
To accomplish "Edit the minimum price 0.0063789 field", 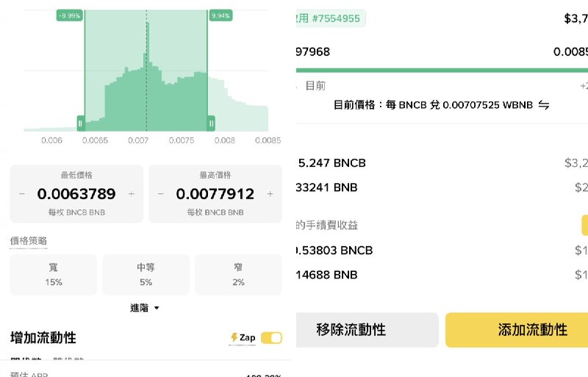I will tap(76, 194).
